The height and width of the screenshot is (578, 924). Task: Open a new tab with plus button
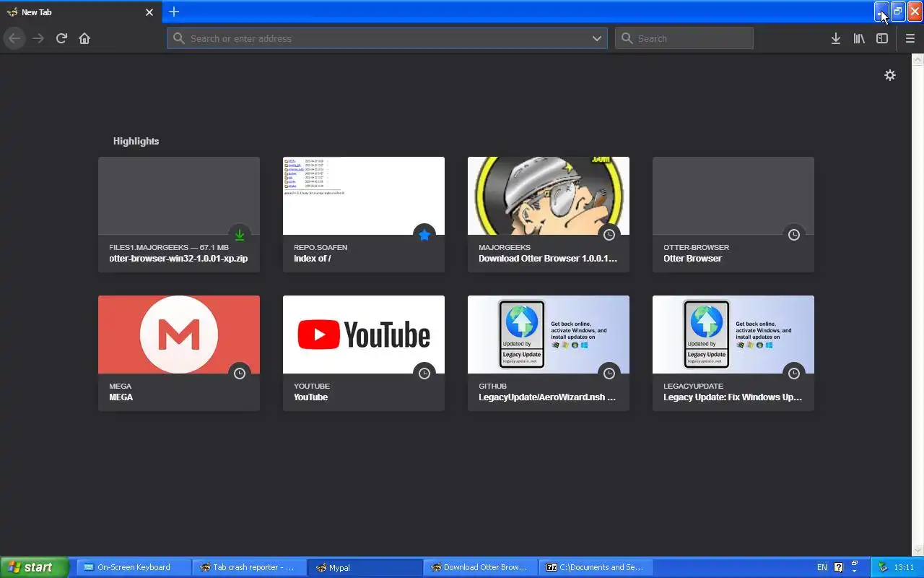[x=174, y=12]
